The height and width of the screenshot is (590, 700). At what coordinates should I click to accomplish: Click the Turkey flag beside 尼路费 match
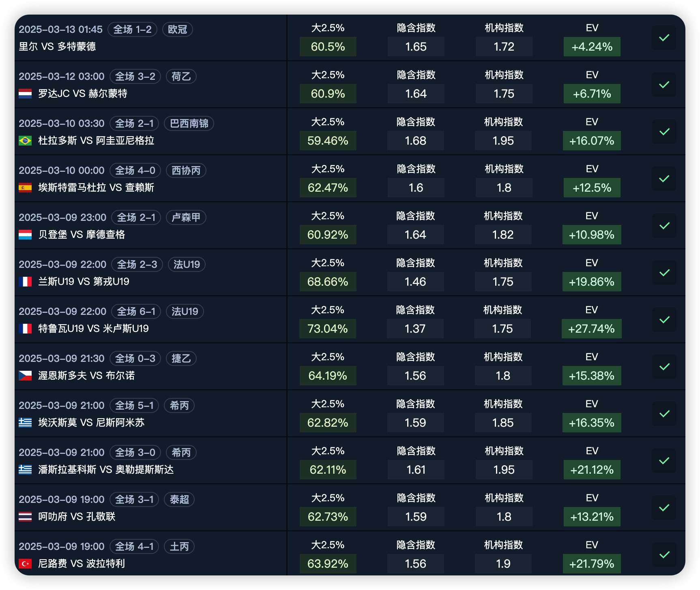click(x=25, y=564)
